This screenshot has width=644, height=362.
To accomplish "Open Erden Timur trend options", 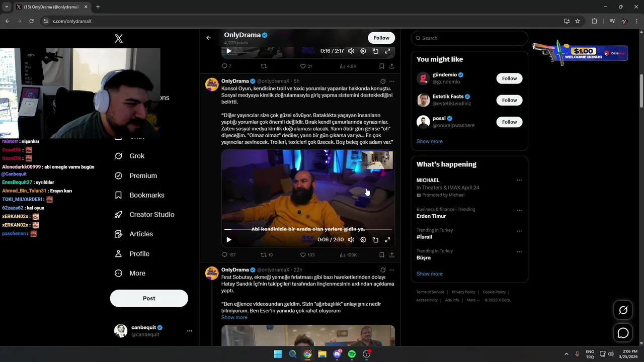I will (519, 210).
